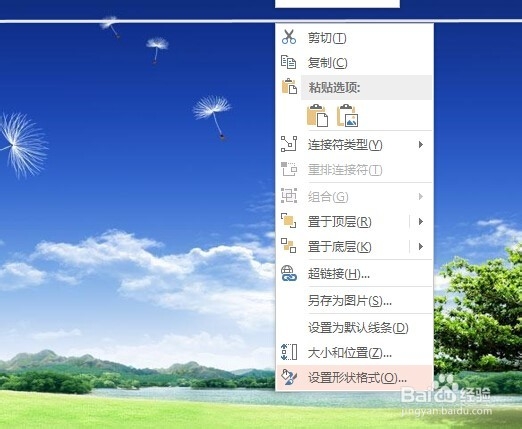Viewport: 522px width, 429px height.
Task: Choose 复制(C) from context menu
Action: (355, 62)
